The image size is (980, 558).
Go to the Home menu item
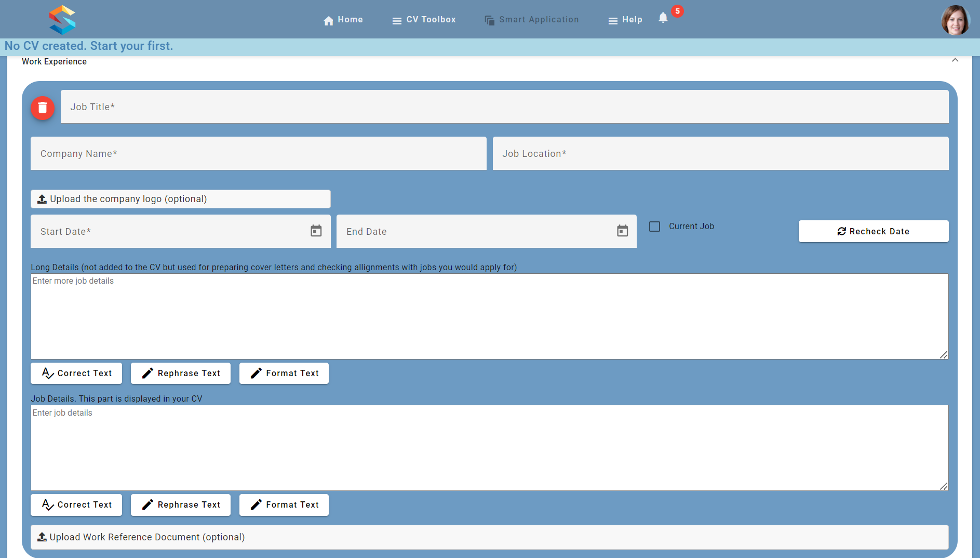(x=343, y=20)
